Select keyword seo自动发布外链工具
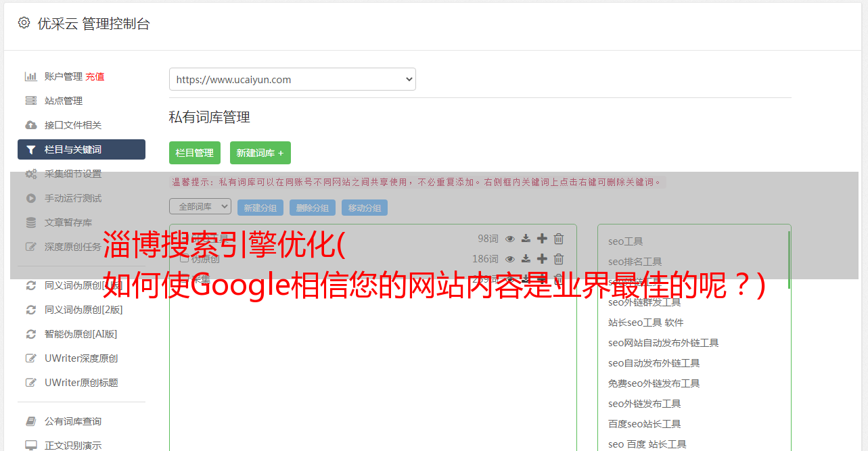This screenshot has height=451, width=868. 654,363
